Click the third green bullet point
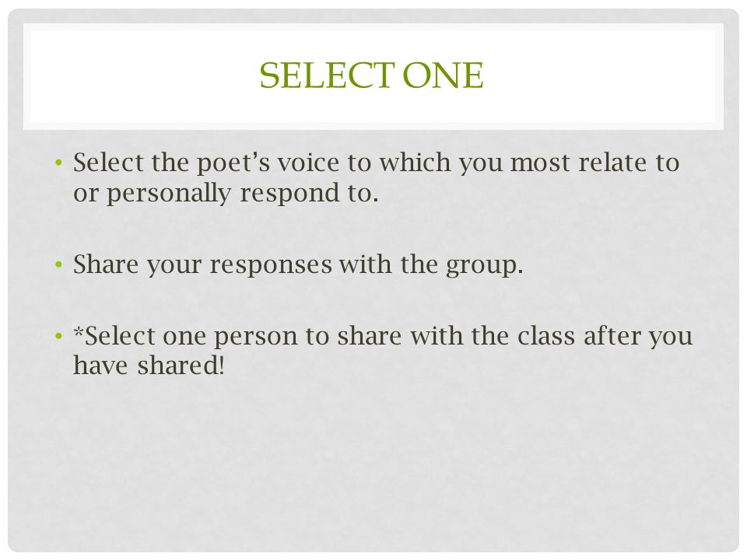Image resolution: width=747 pixels, height=560 pixels. pyautogui.click(x=59, y=336)
